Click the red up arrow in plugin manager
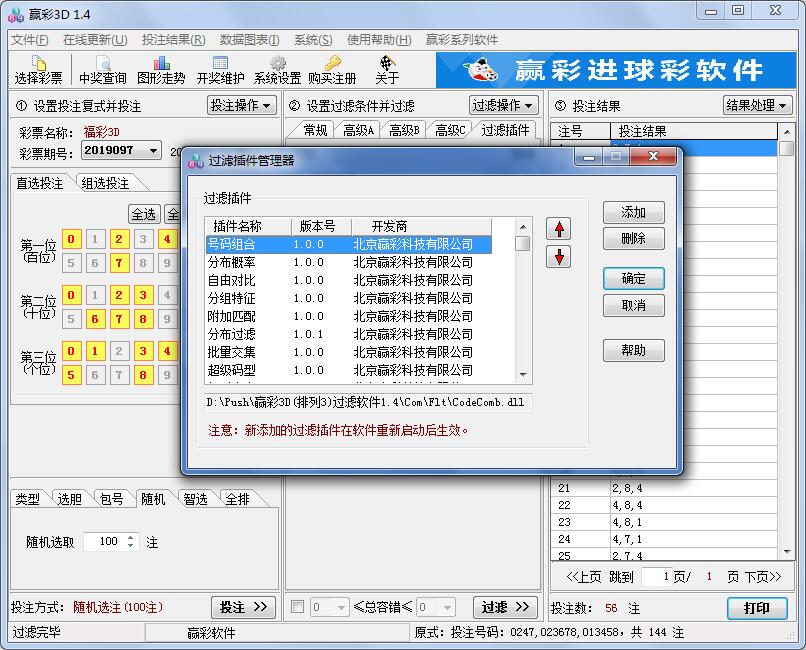This screenshot has width=806, height=650. tap(558, 230)
